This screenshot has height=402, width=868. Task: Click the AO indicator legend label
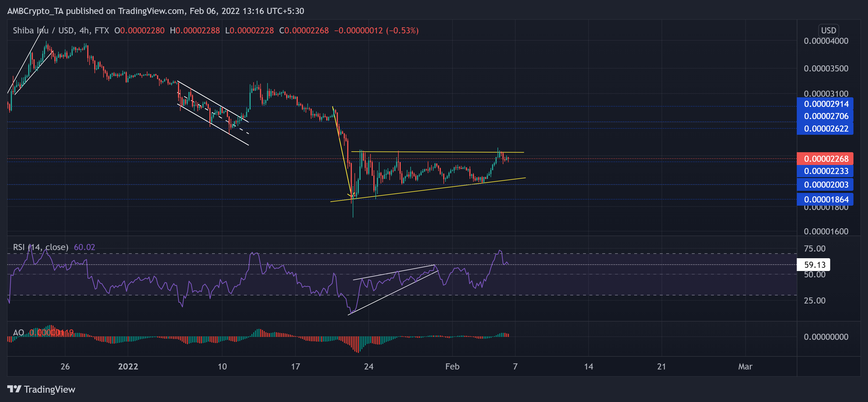coord(19,333)
